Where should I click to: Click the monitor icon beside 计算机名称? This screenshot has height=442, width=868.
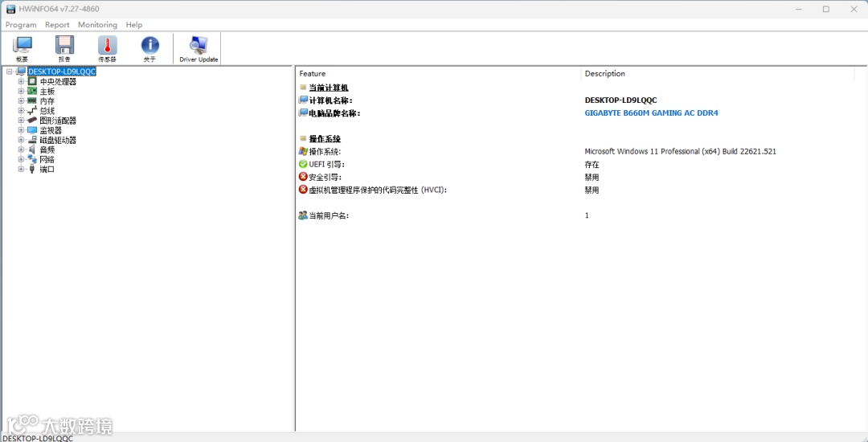[303, 100]
